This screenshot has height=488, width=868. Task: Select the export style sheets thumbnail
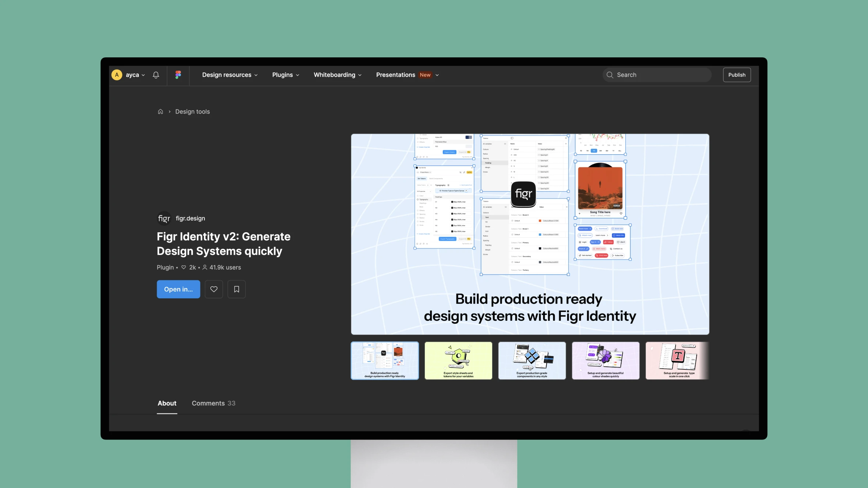(x=458, y=360)
